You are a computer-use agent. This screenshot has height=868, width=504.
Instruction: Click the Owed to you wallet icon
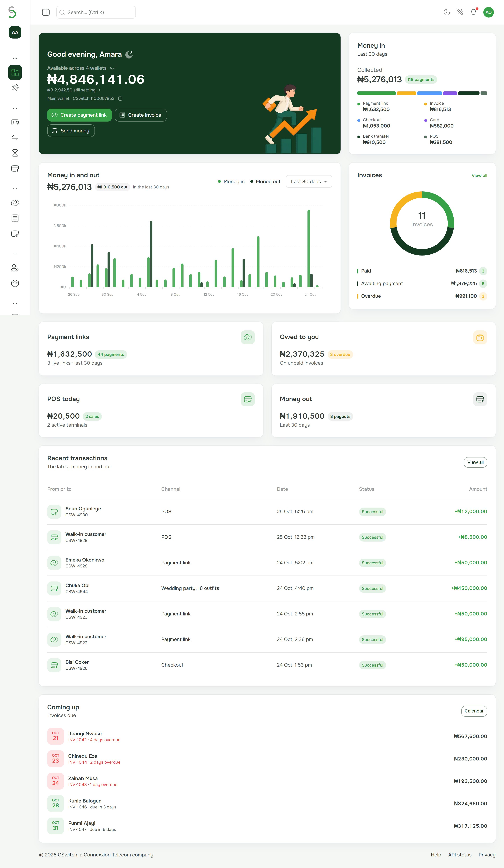(x=480, y=337)
